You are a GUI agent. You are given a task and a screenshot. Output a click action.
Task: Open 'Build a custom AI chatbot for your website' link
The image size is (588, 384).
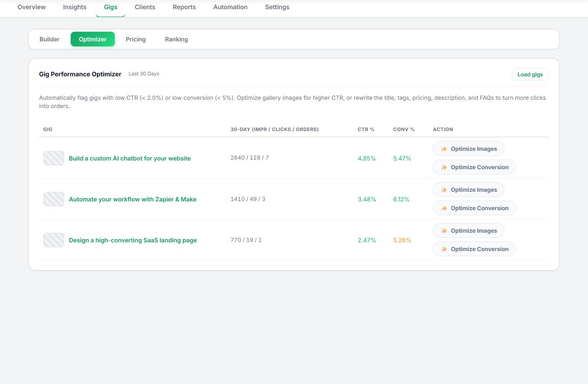tap(130, 158)
